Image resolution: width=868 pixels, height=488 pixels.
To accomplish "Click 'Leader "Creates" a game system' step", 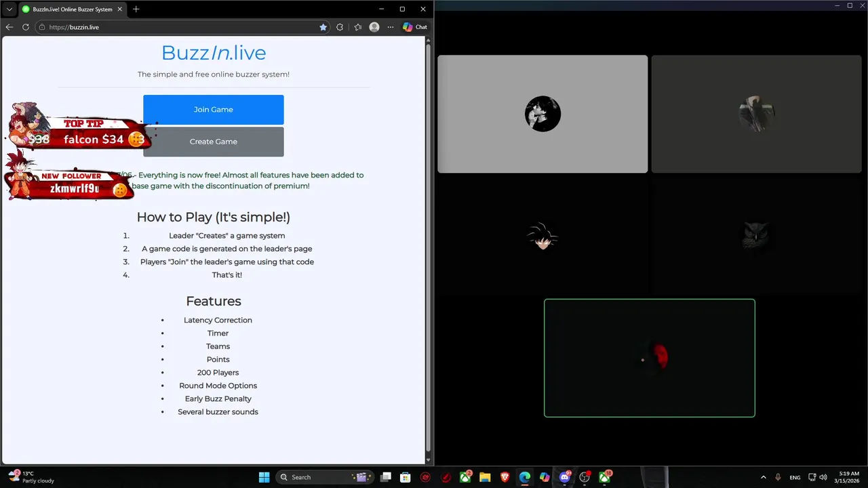I will pyautogui.click(x=226, y=235).
